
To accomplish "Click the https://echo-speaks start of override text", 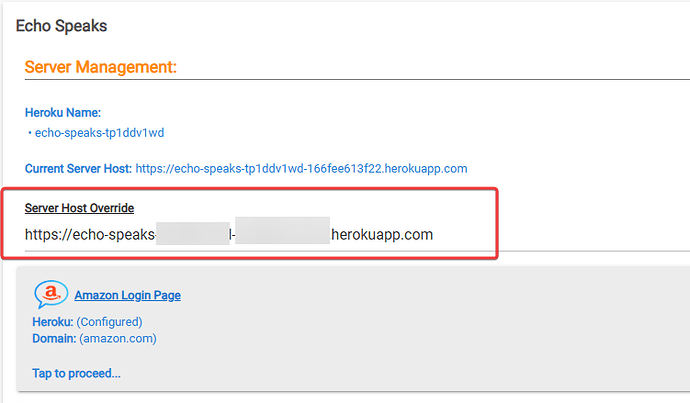I will click(x=90, y=235).
